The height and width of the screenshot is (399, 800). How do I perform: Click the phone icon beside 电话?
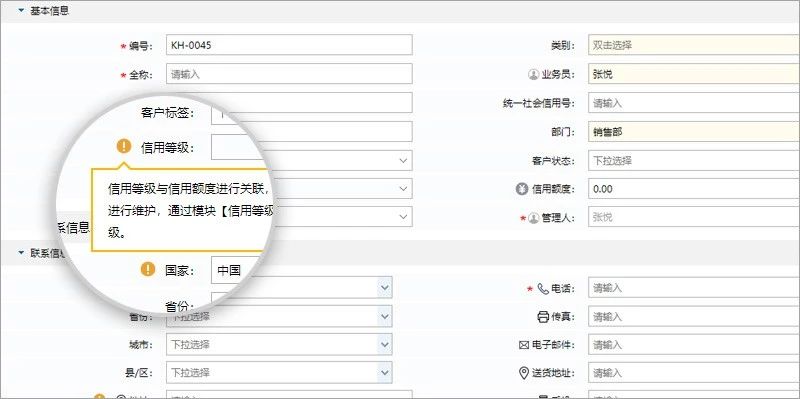(x=543, y=289)
